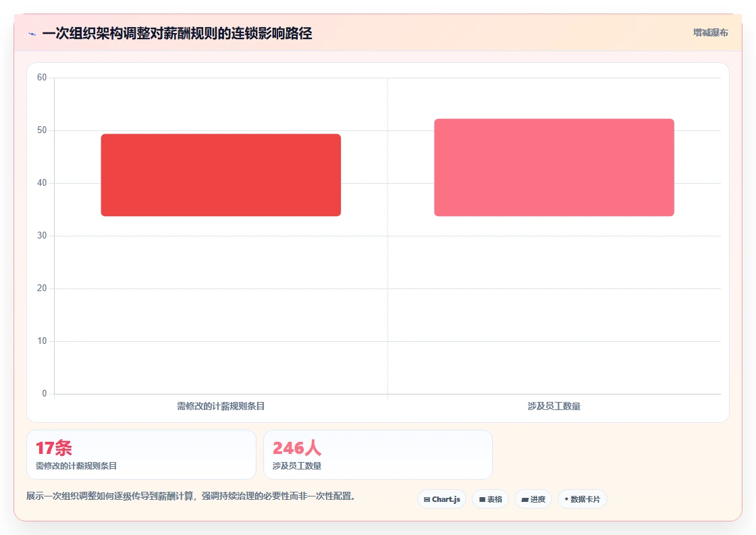Select the 进度 tag
This screenshot has height=535, width=756.
click(533, 499)
